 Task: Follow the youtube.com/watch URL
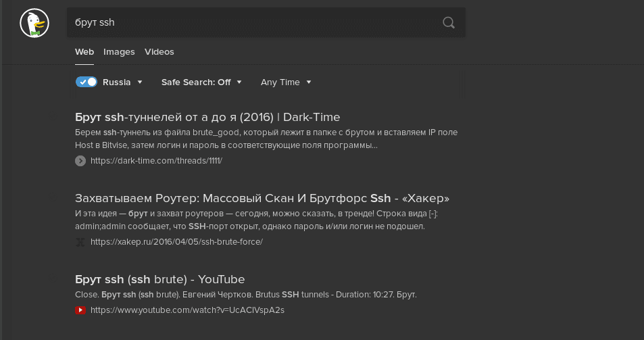187,310
